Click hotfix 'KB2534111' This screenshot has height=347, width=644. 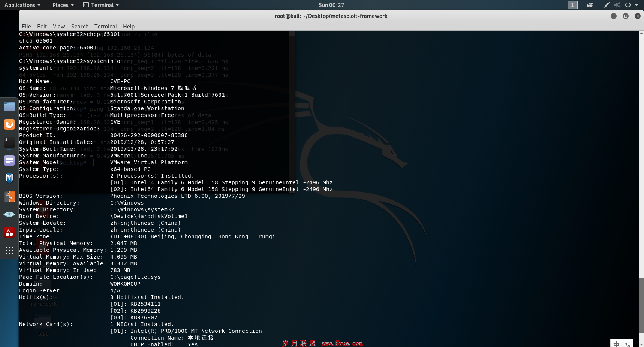point(145,304)
